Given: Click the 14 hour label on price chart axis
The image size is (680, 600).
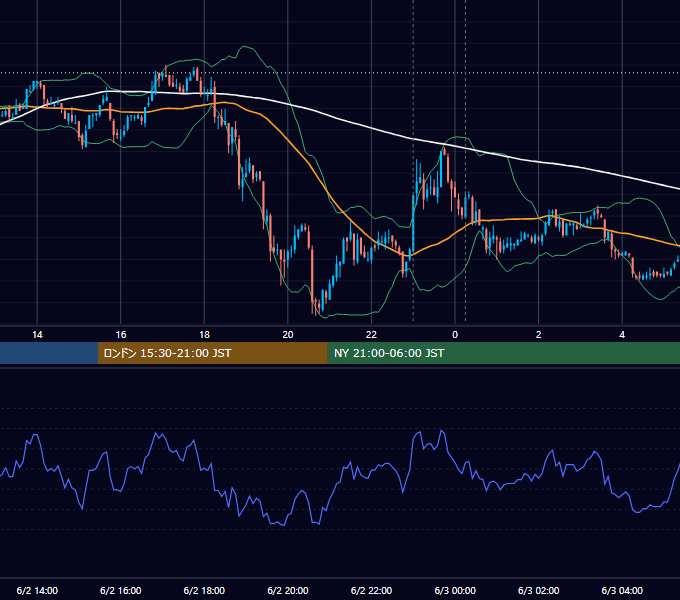Looking at the screenshot, I should [37, 335].
